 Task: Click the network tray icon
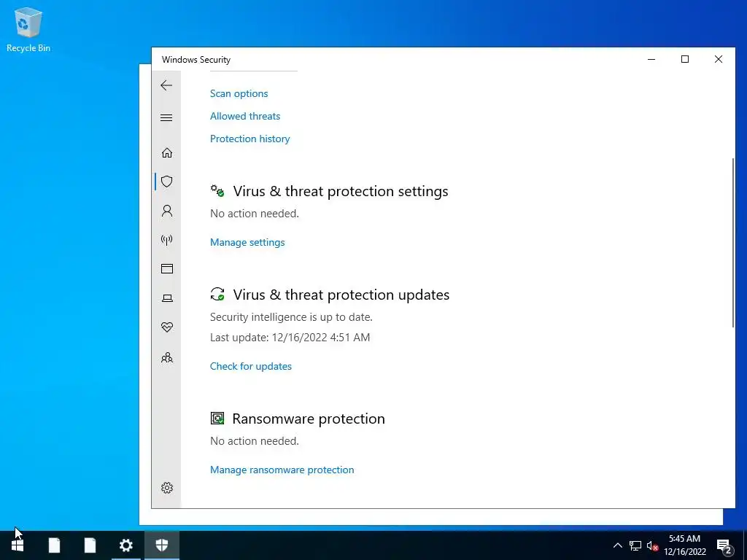click(x=635, y=545)
